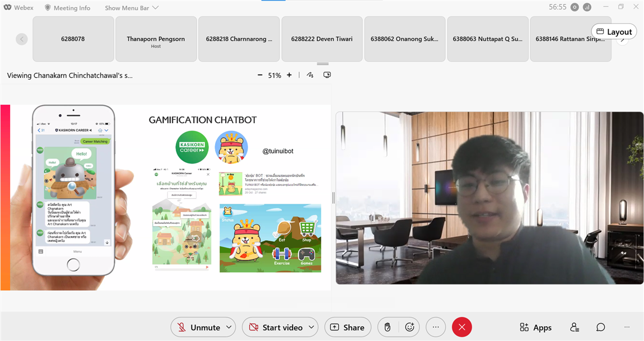The height and width of the screenshot is (341, 644).
Task: Expand the audio options arrow beside Unmute
Action: 228,327
